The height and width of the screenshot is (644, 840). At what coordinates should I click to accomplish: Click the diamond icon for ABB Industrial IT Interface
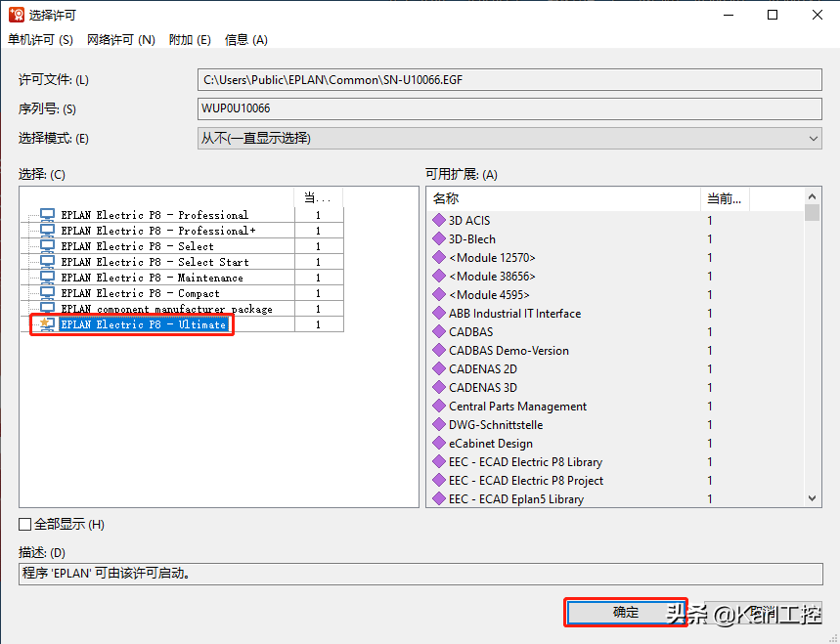click(438, 314)
